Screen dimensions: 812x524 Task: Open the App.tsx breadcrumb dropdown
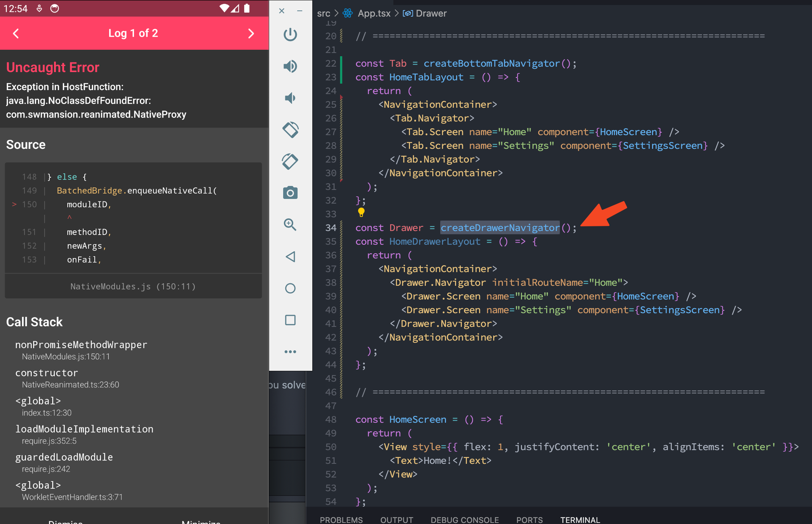pos(374,13)
